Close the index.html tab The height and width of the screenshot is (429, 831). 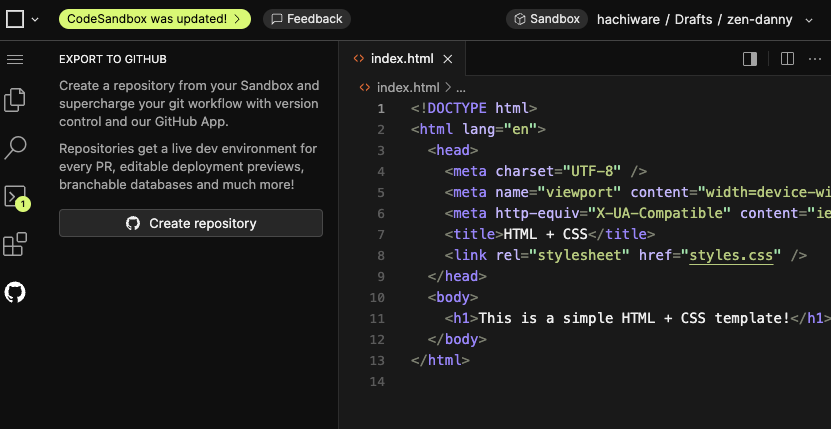pyautogui.click(x=448, y=59)
